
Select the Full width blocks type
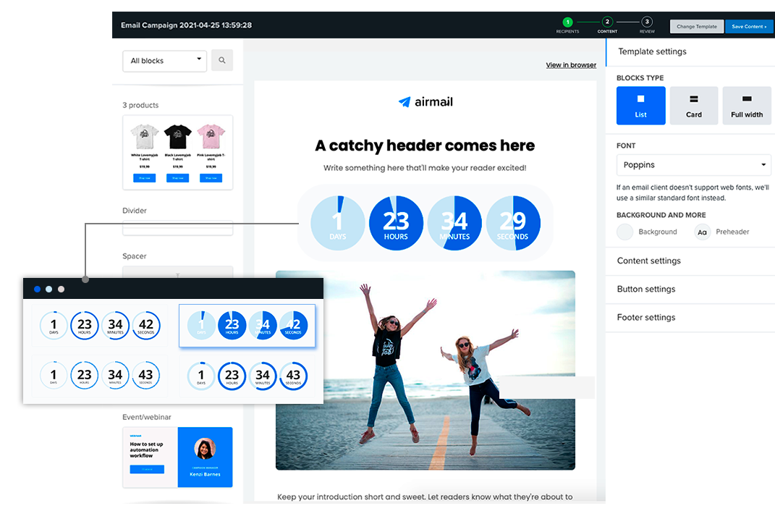tap(746, 106)
